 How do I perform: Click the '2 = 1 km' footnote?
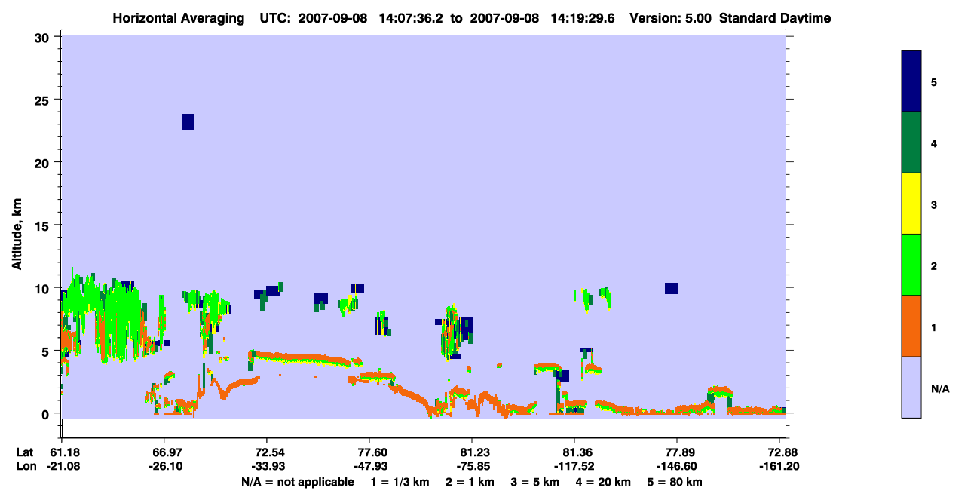coord(470,482)
